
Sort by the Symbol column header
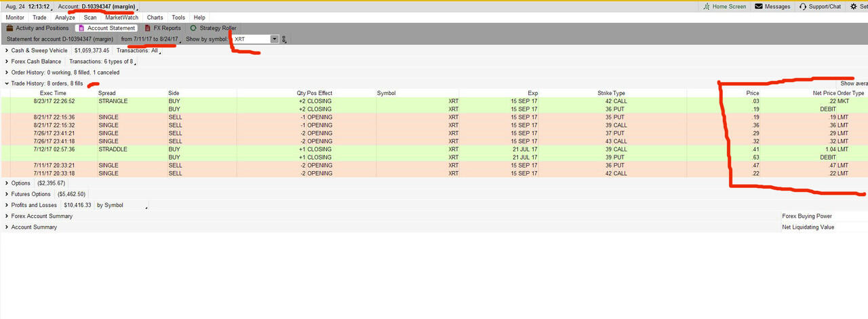click(x=386, y=93)
